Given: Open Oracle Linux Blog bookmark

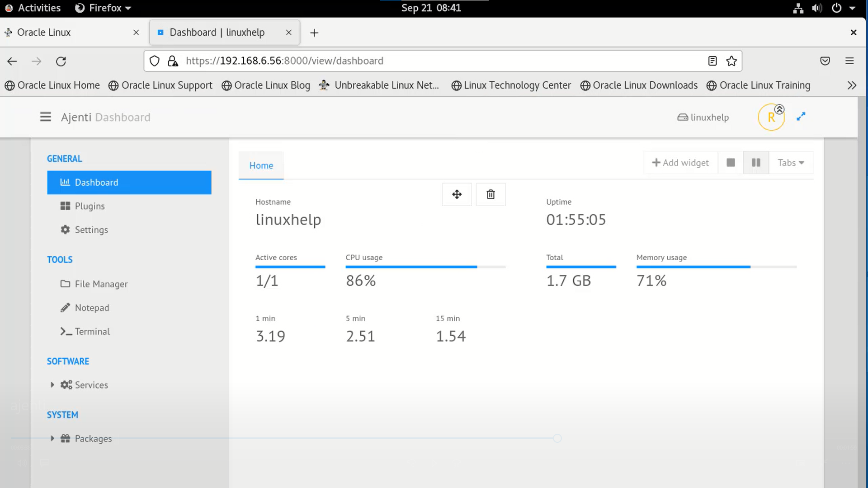Looking at the screenshot, I should click(266, 85).
